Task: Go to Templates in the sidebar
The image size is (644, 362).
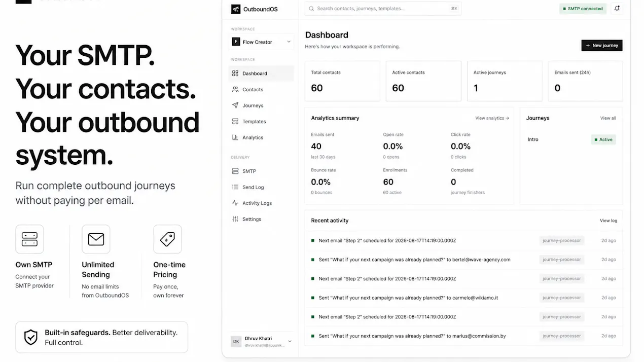Action: point(261,122)
